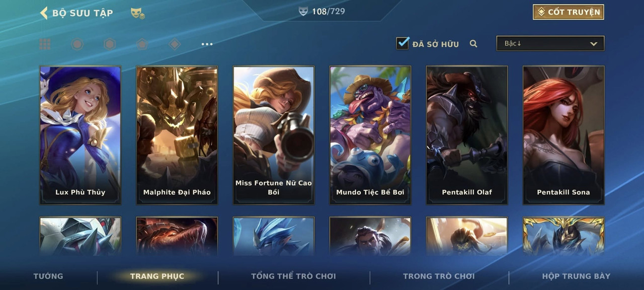Select the Pentakill Sona skin card
Screen dimensions: 644x290
[563, 135]
